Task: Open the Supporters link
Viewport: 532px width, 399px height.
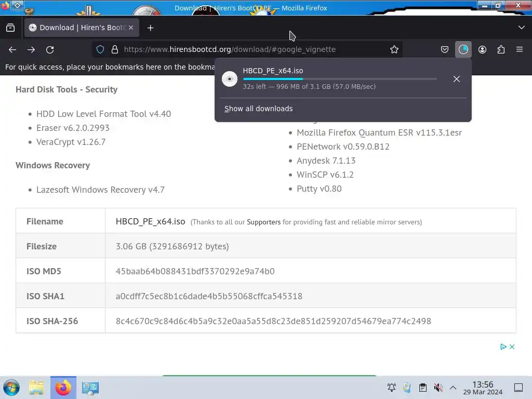Action: 263,222
